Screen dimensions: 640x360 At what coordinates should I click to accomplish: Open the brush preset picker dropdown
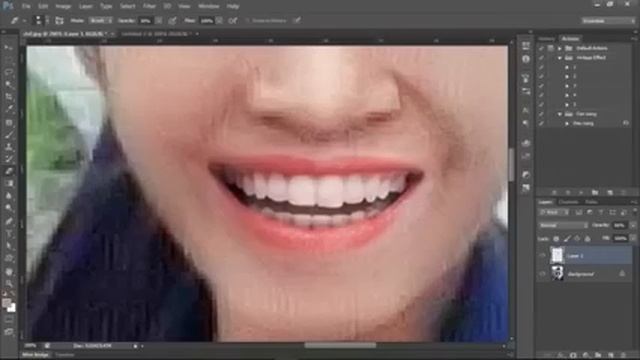tap(47, 20)
